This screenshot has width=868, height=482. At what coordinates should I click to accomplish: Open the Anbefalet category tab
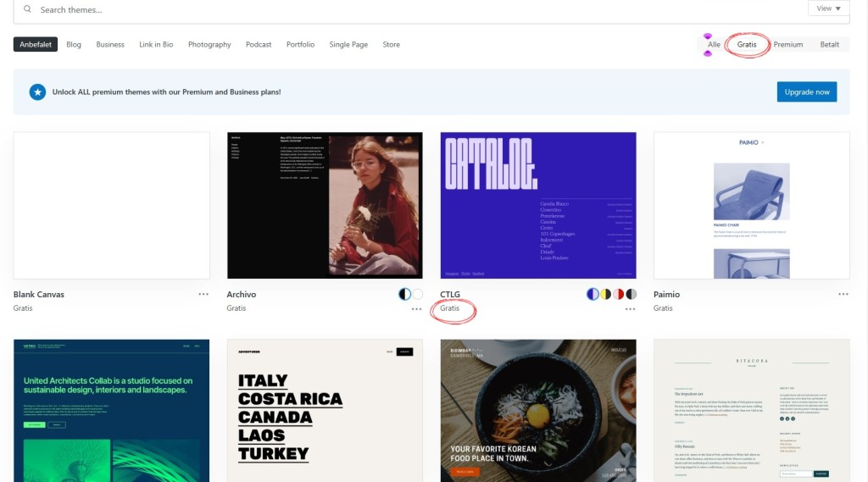36,44
